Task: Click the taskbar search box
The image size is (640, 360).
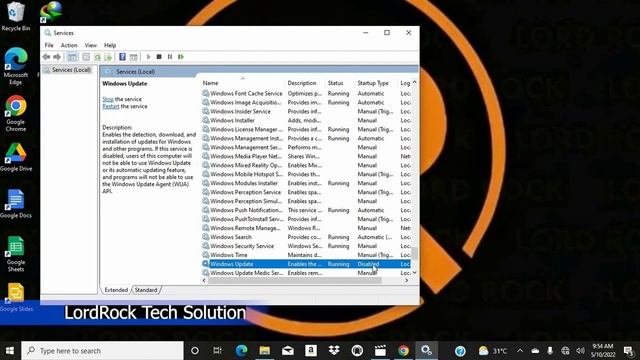Action: click(x=102, y=351)
